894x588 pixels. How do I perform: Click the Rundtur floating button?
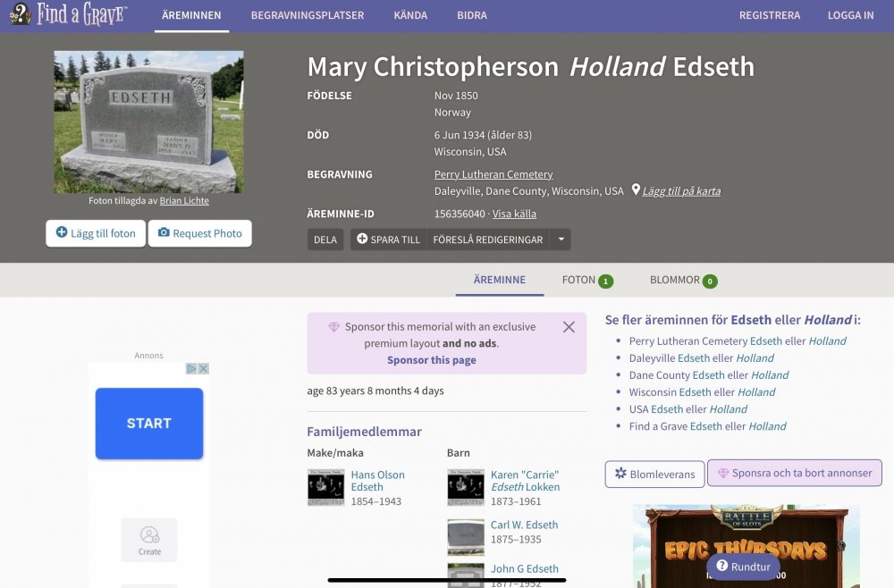click(x=743, y=567)
